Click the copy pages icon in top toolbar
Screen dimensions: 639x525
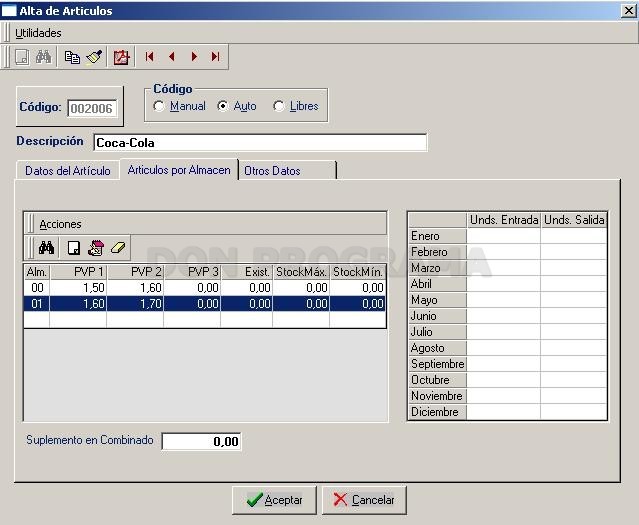[x=72, y=57]
